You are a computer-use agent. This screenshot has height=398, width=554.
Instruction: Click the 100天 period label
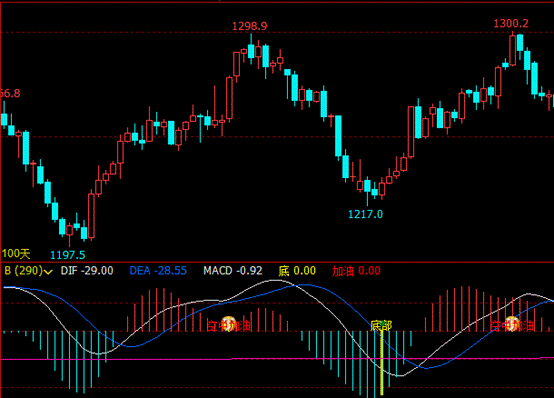coord(16,253)
